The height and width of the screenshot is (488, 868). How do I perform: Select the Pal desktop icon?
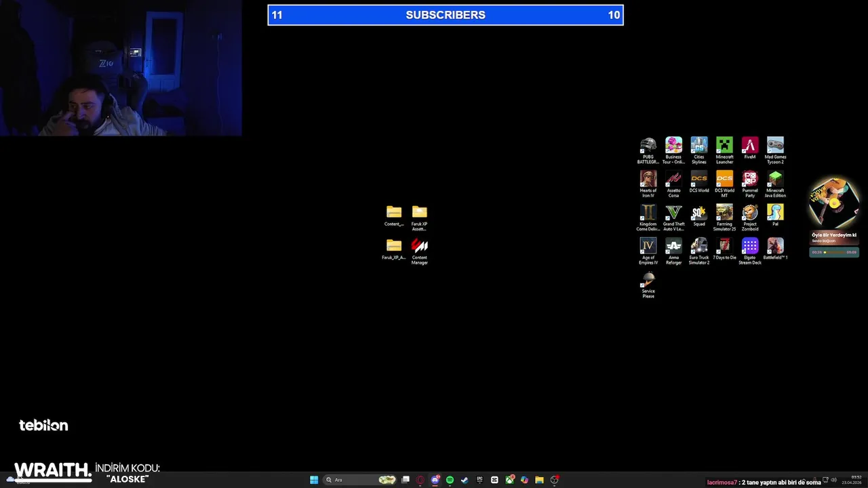(775, 216)
